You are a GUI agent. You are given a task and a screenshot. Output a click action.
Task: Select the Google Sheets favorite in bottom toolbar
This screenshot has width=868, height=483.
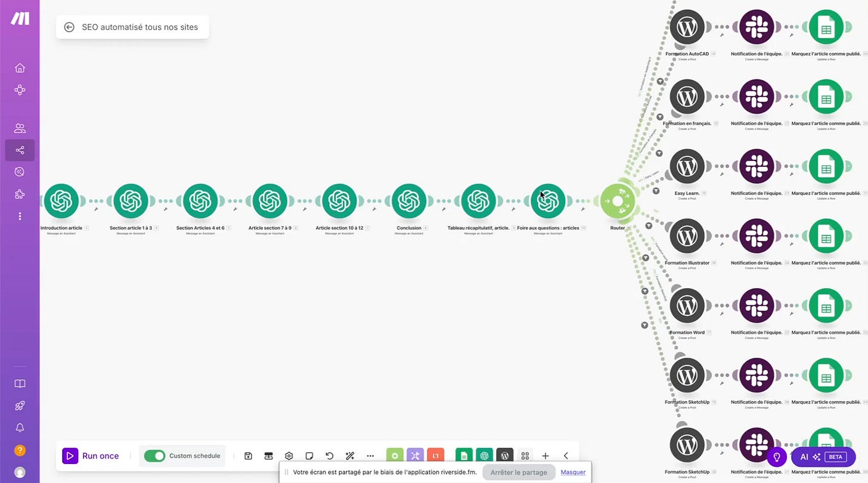pos(464,456)
